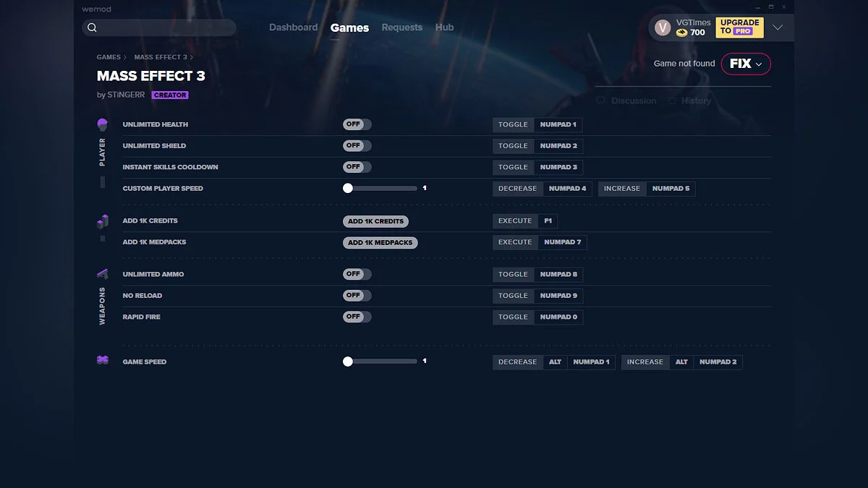The width and height of the screenshot is (868, 488).
Task: Click the search magnifier icon
Action: pyautogui.click(x=92, y=28)
